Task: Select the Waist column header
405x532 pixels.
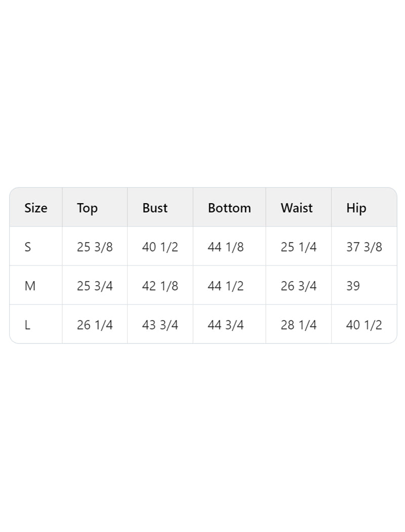Action: coord(297,208)
